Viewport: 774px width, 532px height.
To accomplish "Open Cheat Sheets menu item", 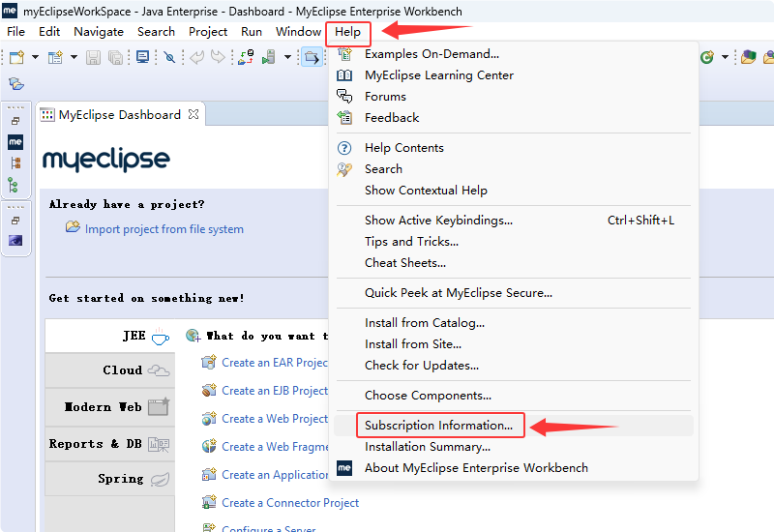I will click(x=514, y=262).
